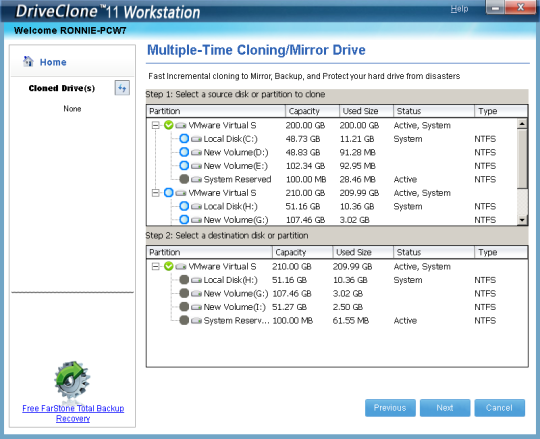Click the source list scrollbar thumb
The image size is (540, 439).
pos(522,159)
